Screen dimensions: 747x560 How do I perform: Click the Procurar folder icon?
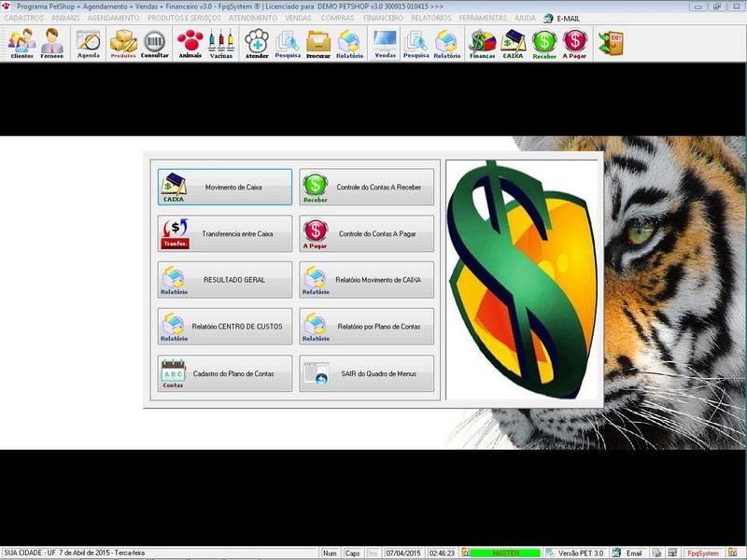pyautogui.click(x=318, y=43)
